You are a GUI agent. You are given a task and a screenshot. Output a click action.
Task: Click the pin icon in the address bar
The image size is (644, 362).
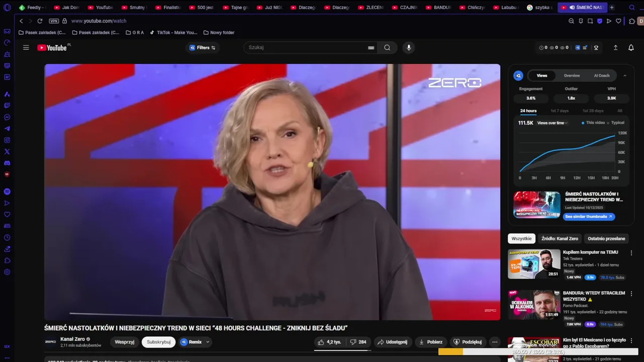point(581,21)
